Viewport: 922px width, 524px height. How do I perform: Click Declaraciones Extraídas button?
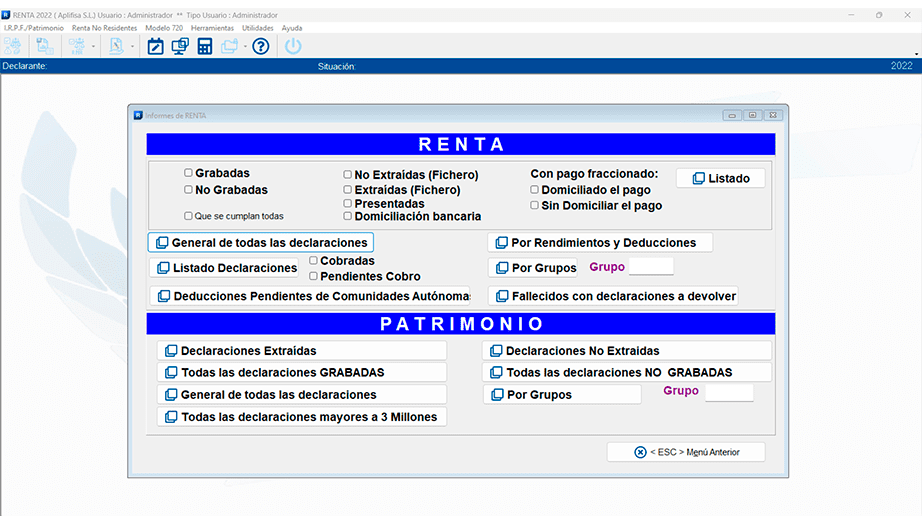point(302,351)
